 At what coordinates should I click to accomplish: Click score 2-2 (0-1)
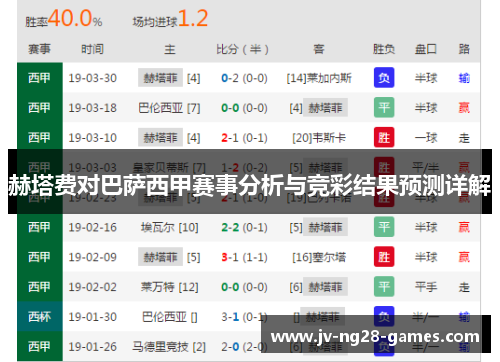coord(244,227)
